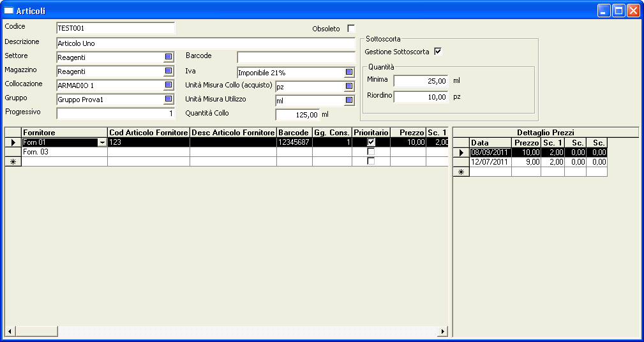The height and width of the screenshot is (342, 644).
Task: Select the Fornitore column header
Action: click(x=64, y=132)
